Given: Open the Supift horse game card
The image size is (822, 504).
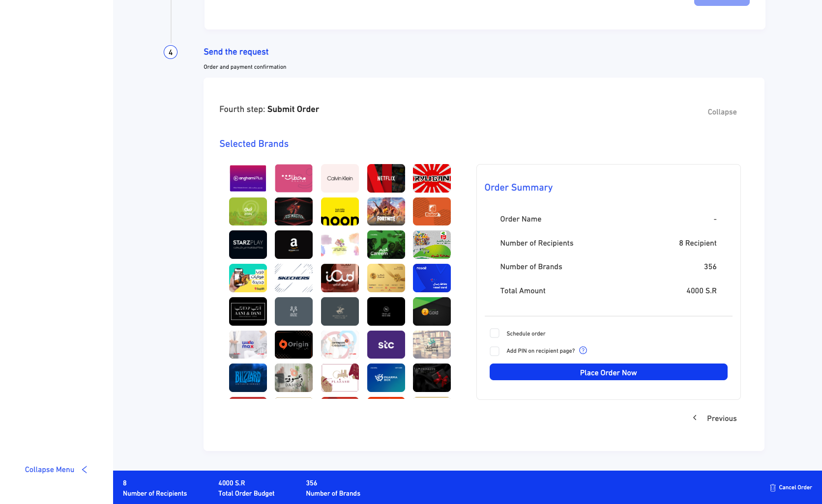Looking at the screenshot, I should pos(248,278).
